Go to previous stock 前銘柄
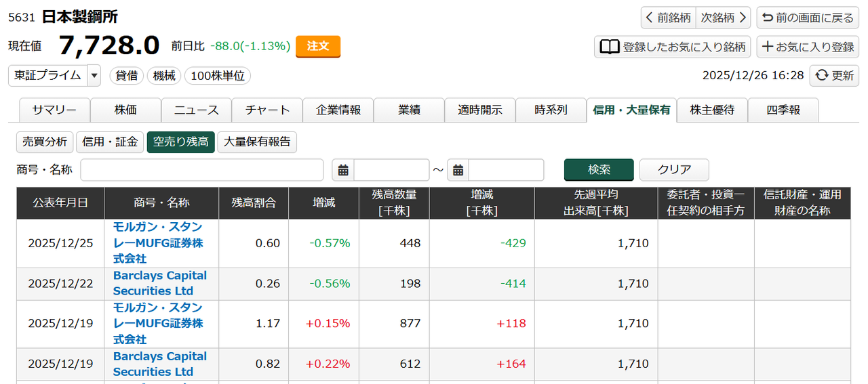Viewport: 868px width, 384px height. [x=668, y=18]
